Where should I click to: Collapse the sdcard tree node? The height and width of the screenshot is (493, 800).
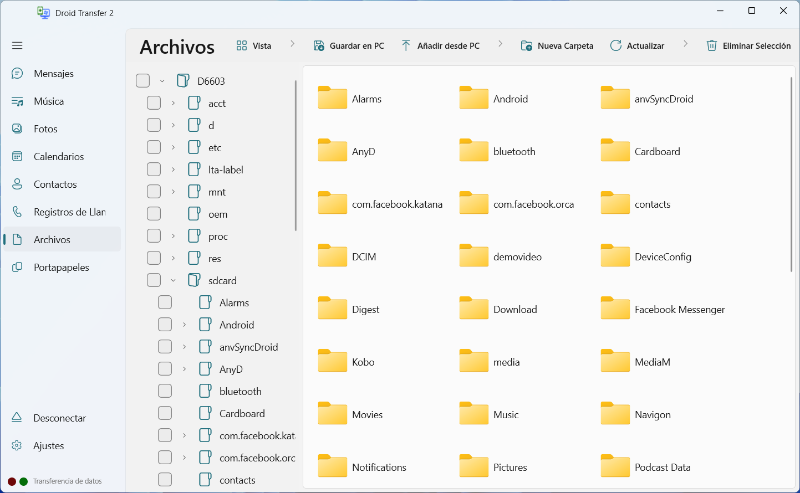point(173,280)
